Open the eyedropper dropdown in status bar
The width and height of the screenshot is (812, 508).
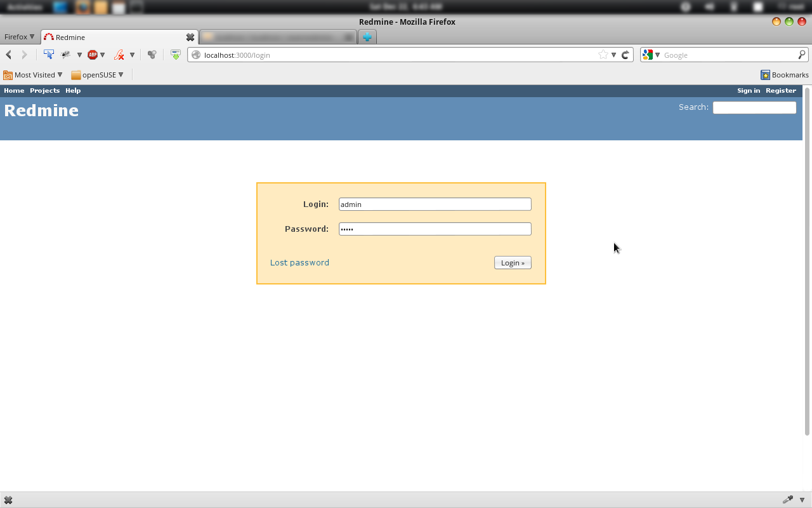coord(802,500)
